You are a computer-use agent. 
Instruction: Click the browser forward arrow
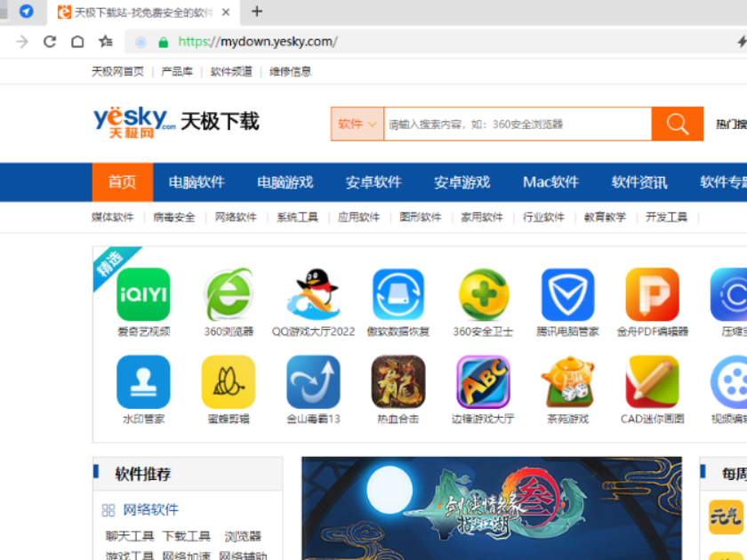pyautogui.click(x=22, y=42)
